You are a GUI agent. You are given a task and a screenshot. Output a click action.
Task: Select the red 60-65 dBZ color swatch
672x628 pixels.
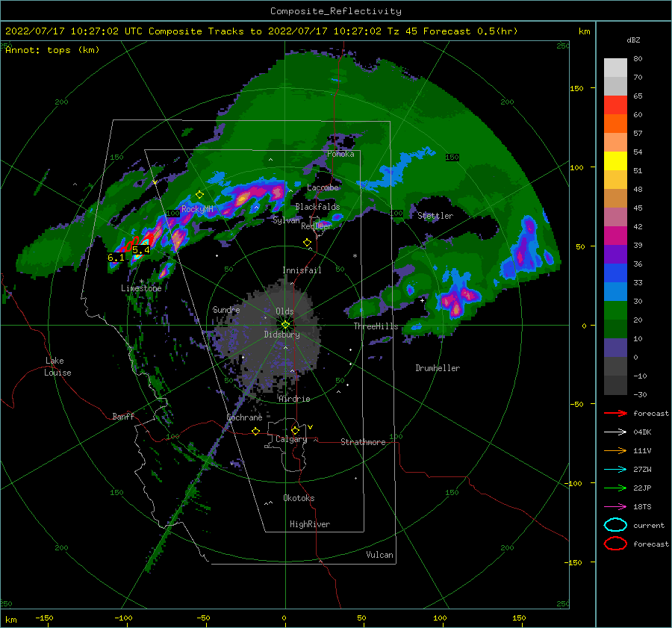point(615,105)
